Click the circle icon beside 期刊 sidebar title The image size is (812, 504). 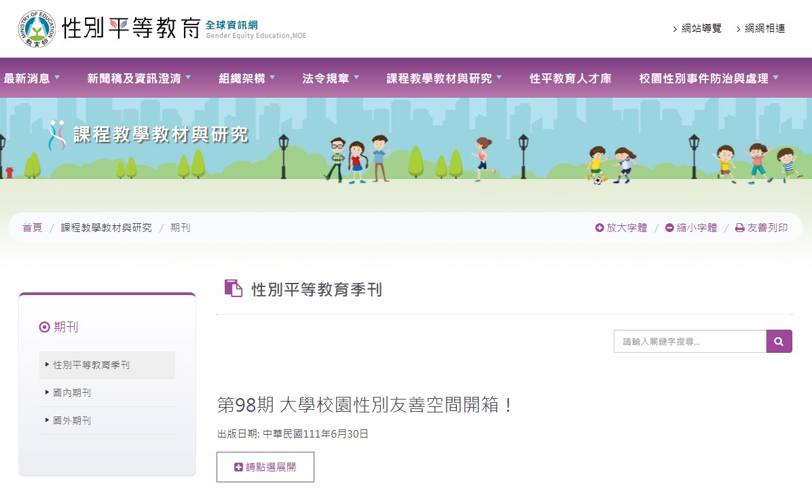coord(45,327)
